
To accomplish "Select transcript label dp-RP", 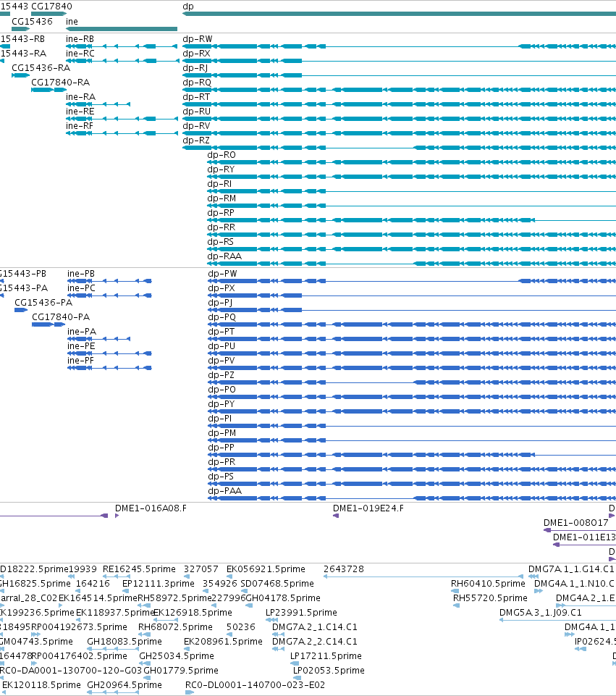I will coord(221,213).
